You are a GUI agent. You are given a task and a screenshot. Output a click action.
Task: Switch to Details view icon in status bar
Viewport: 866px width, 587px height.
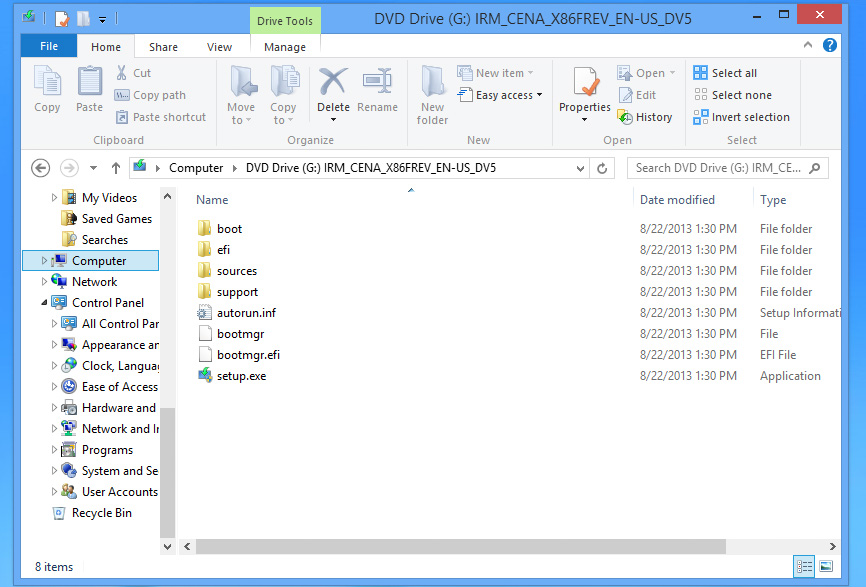coord(804,567)
